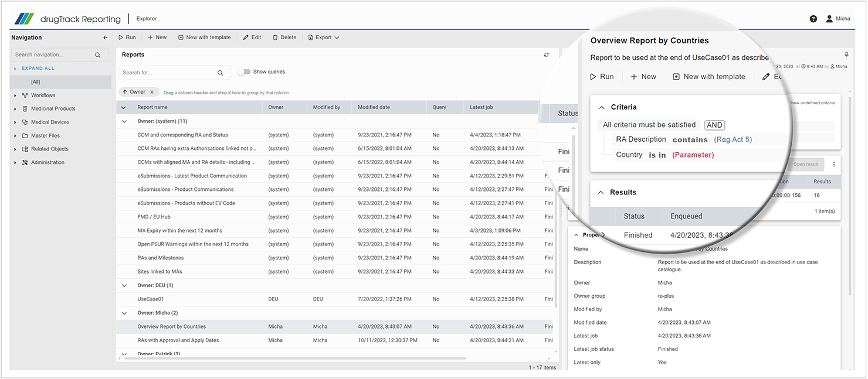Open the Export dropdown
The height and width of the screenshot is (379, 868).
324,37
